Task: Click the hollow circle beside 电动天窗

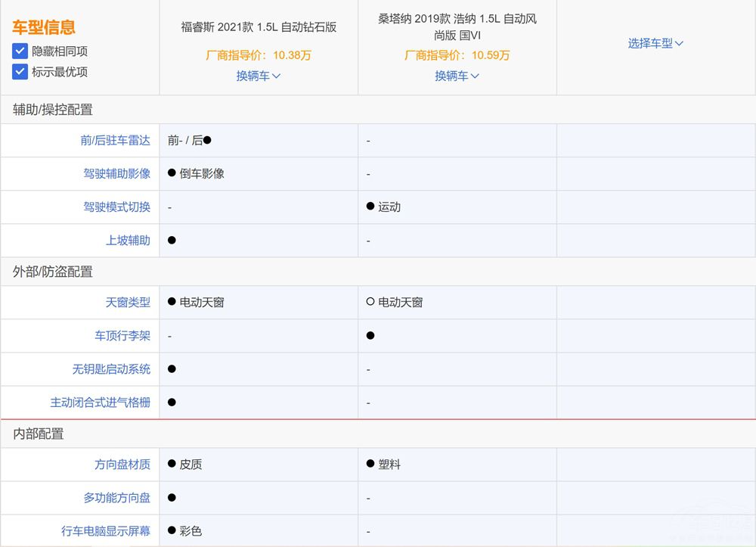Action: tap(370, 302)
